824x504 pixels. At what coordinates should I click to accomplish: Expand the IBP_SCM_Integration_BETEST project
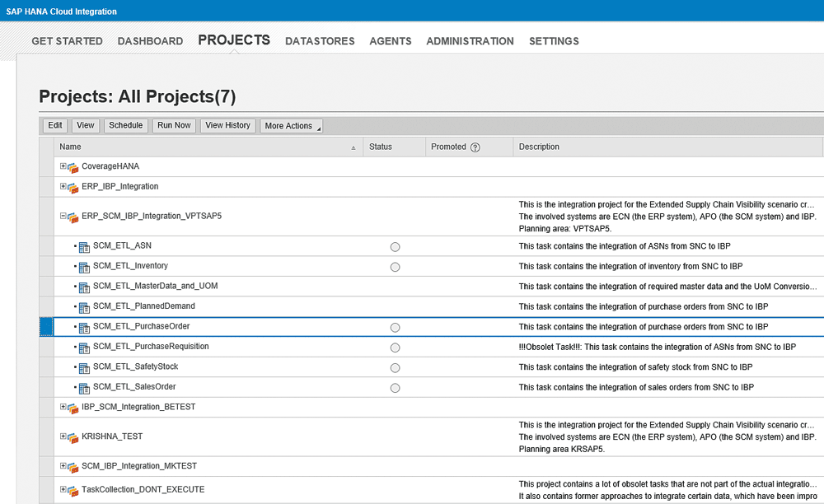(63, 407)
